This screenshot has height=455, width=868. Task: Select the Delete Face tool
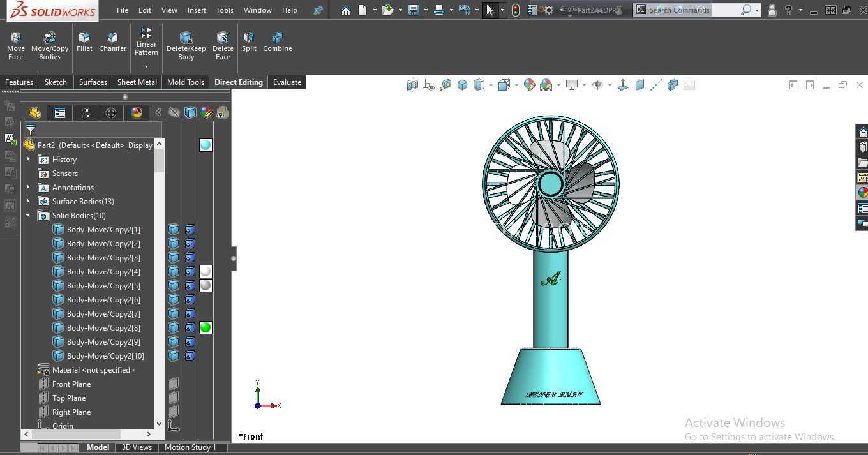[223, 46]
